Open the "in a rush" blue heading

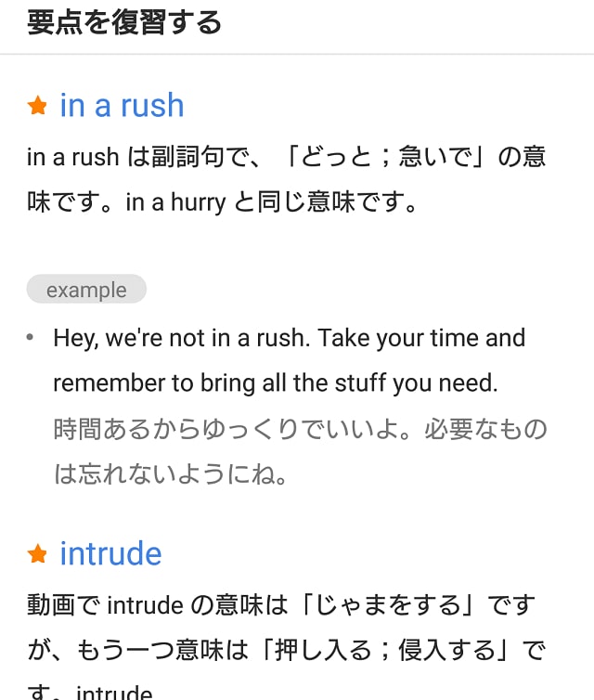pyautogui.click(x=122, y=105)
